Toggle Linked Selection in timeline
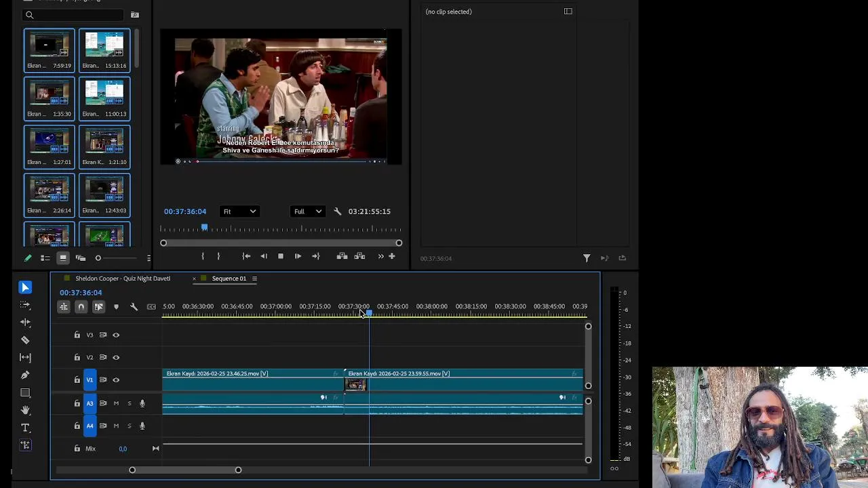The image size is (868, 488). (98, 307)
